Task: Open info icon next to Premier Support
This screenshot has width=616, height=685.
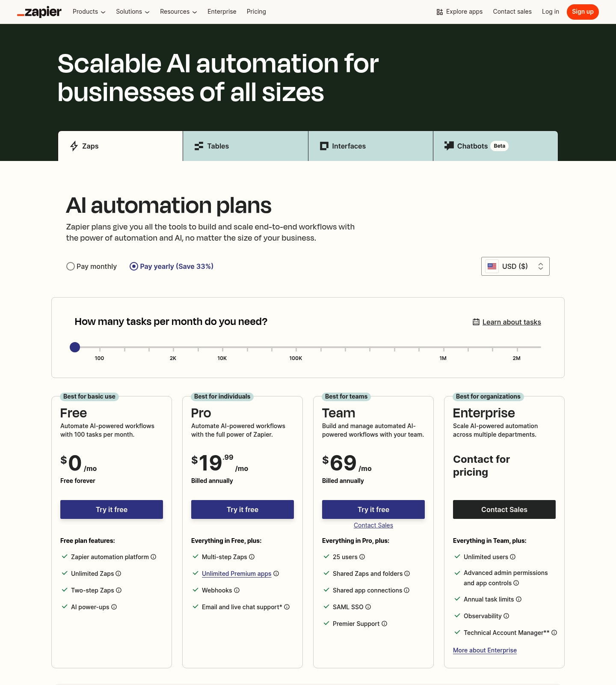Action: (x=385, y=624)
